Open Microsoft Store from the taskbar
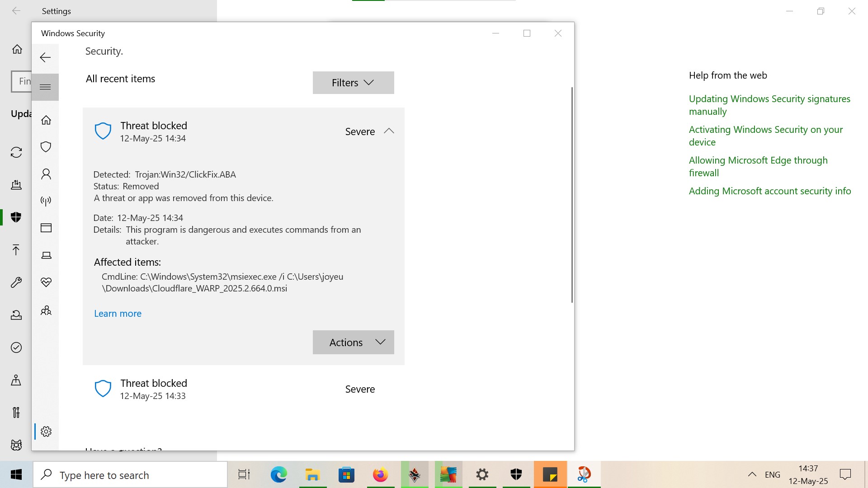The width and height of the screenshot is (868, 488). pyautogui.click(x=346, y=475)
